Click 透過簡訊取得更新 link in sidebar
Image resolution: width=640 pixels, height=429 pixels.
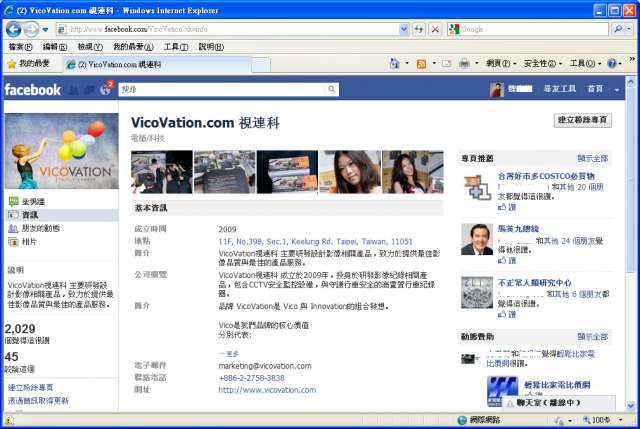pyautogui.click(x=38, y=400)
